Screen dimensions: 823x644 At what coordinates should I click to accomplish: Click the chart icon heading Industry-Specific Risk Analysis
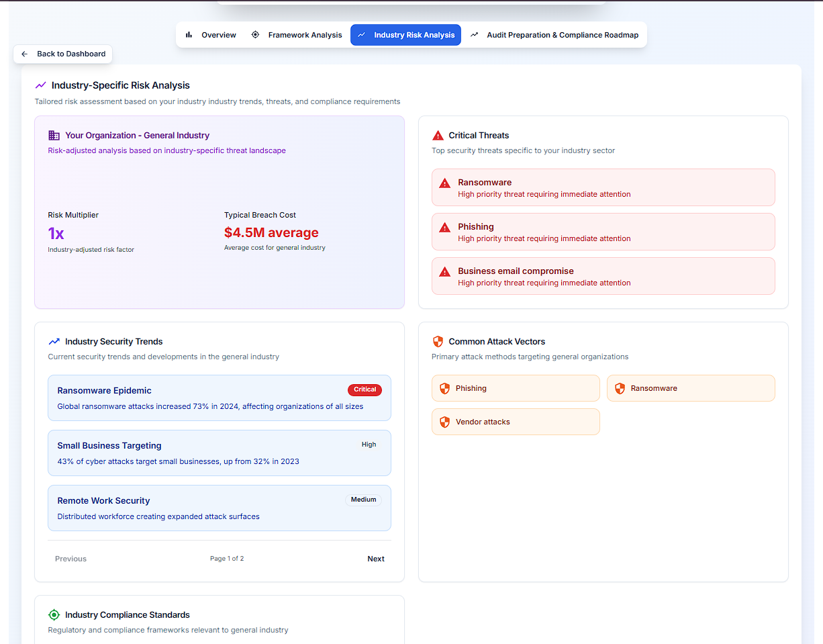tap(41, 85)
